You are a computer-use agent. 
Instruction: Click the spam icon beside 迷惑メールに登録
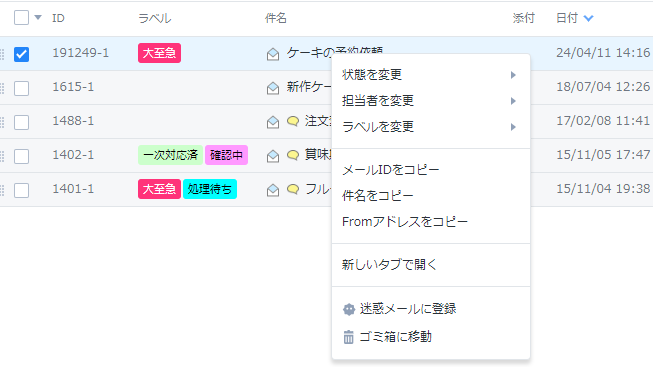pos(349,309)
